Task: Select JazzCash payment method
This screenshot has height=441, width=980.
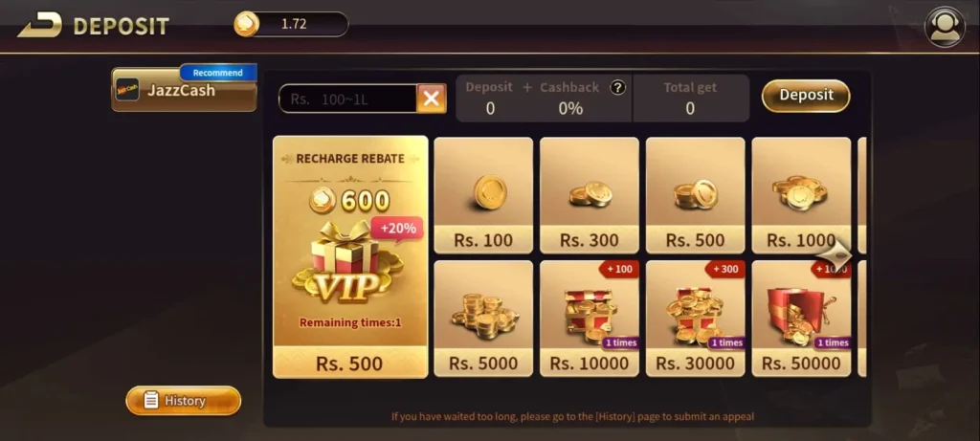Action: (184, 89)
